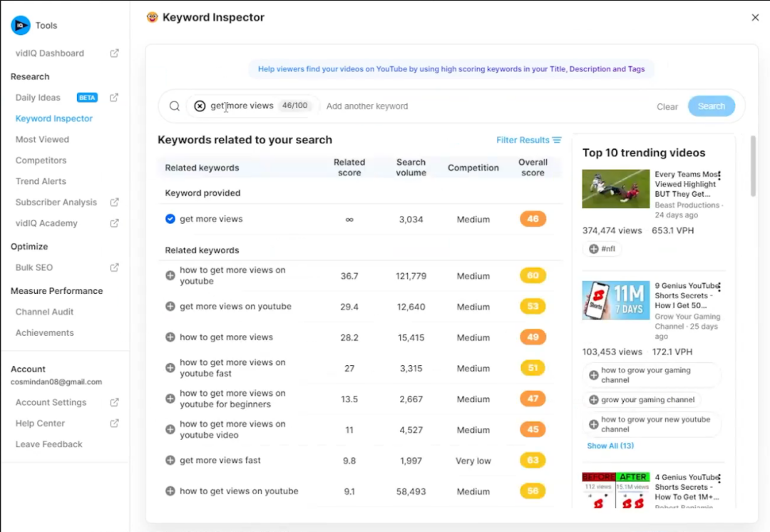Add 'grow your gaming channel' tag via plus
The width and height of the screenshot is (770, 532).
(x=593, y=400)
